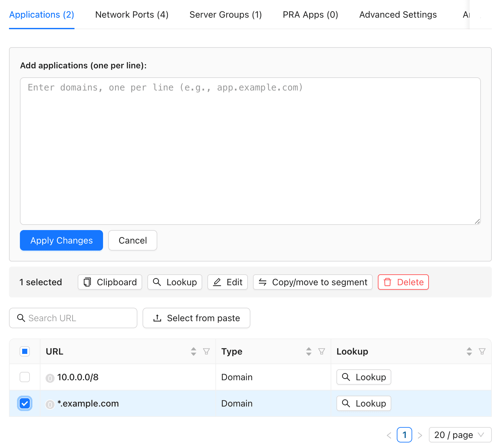Screen dimensions: 504x446
Task: Toggle the select-all header checkbox
Action: point(25,351)
